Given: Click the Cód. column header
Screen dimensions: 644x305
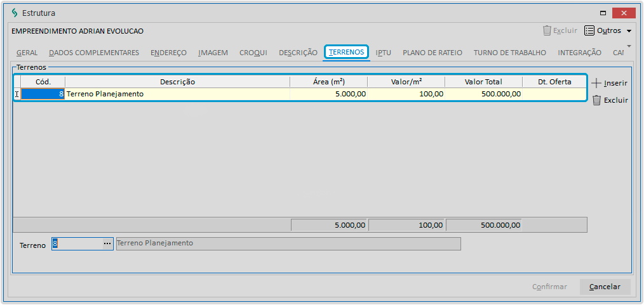Looking at the screenshot, I should coord(43,82).
